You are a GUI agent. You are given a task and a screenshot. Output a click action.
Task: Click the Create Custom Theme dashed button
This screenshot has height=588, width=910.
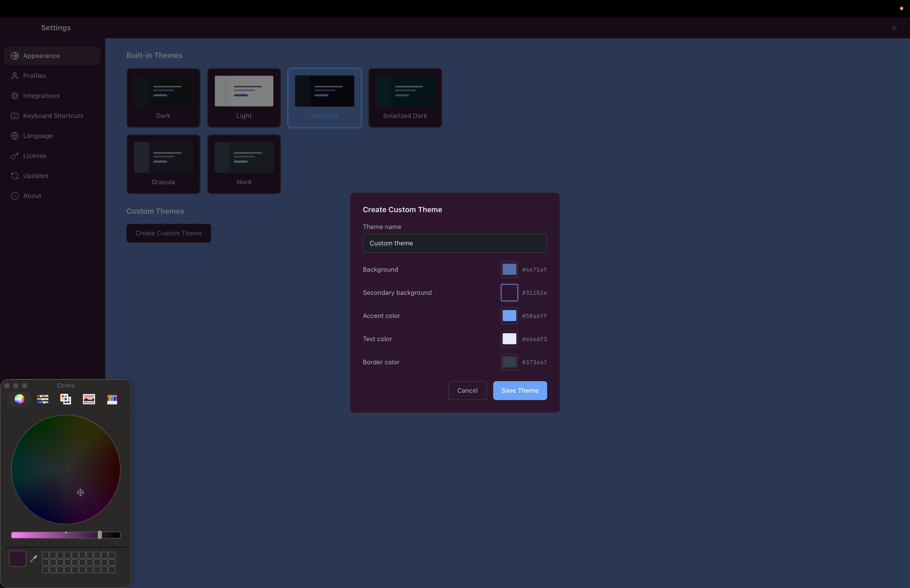coord(169,233)
